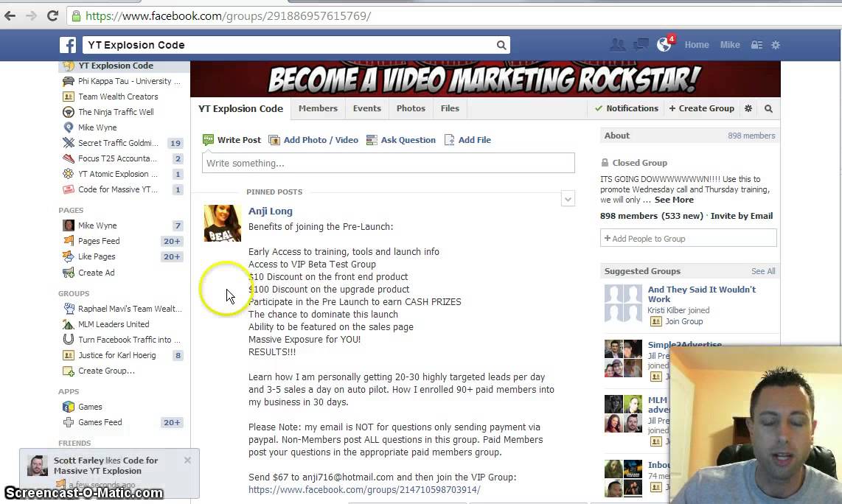Click the green padlock site security icon
Image resolution: width=842 pixels, height=504 pixels.
(76, 16)
